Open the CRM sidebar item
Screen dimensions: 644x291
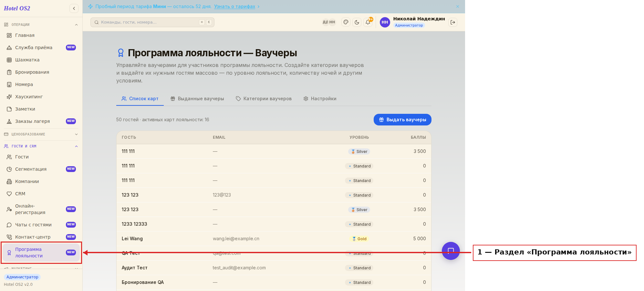(x=41, y=194)
